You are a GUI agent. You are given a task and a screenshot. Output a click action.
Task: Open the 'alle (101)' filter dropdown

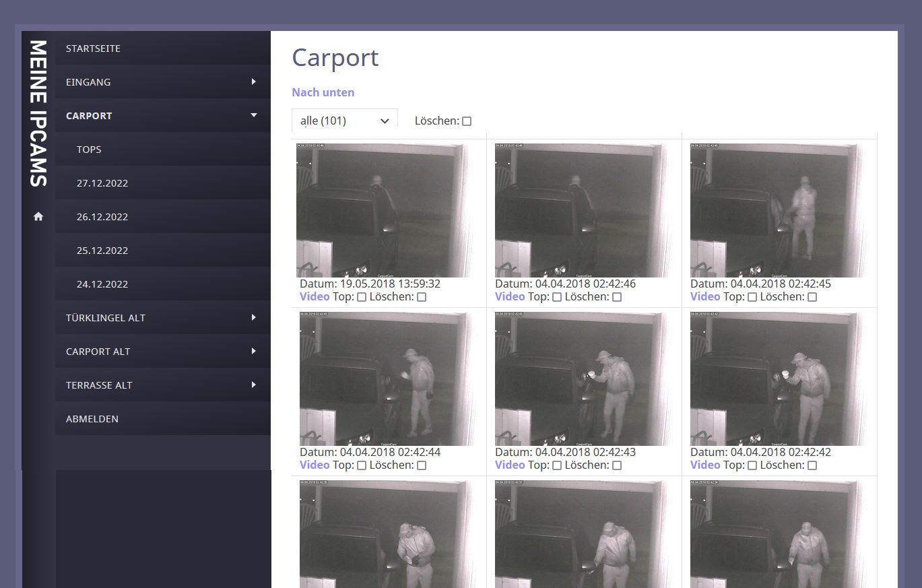(x=345, y=121)
